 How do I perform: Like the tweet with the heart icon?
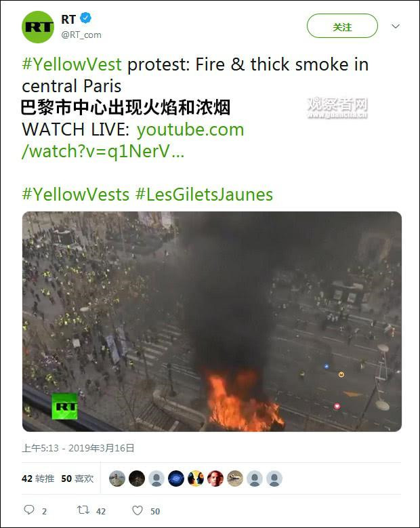[138, 510]
